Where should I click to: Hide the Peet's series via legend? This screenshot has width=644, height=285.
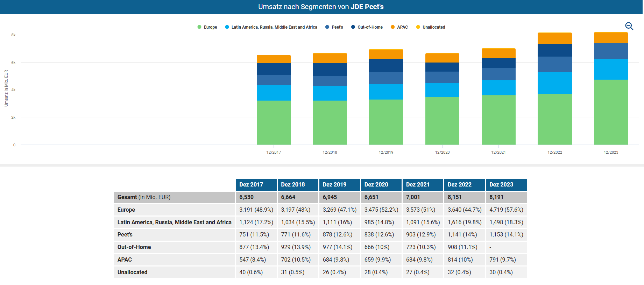(x=334, y=27)
